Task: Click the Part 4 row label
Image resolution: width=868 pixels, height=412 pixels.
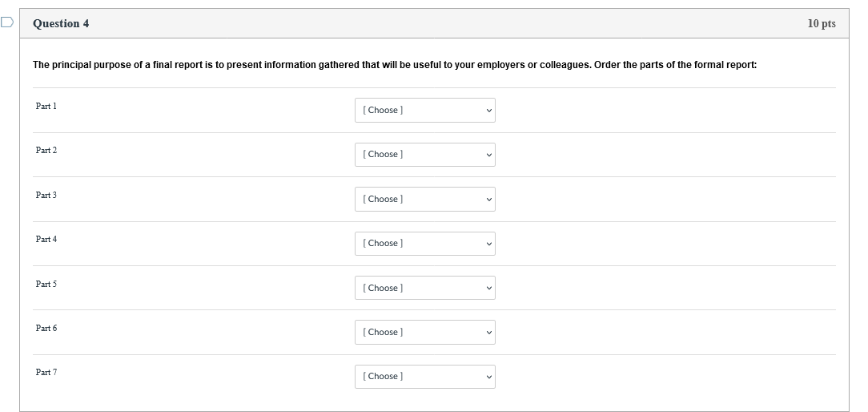Action: (46, 240)
